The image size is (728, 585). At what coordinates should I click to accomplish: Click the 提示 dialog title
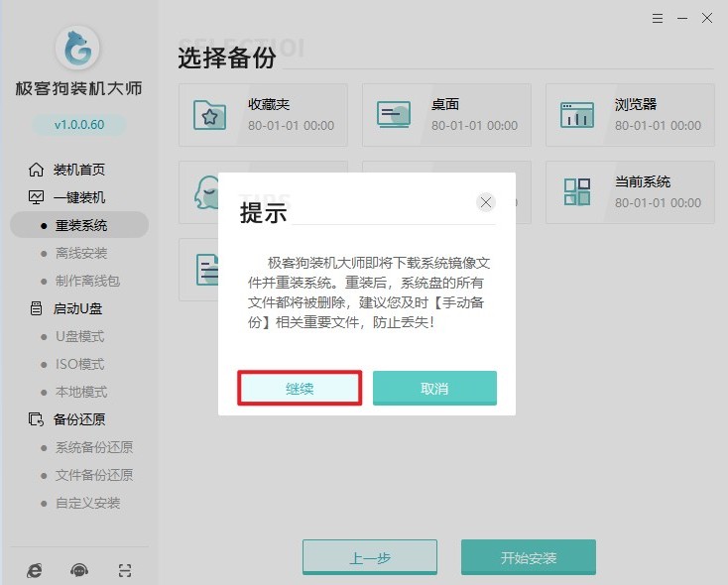[263, 213]
